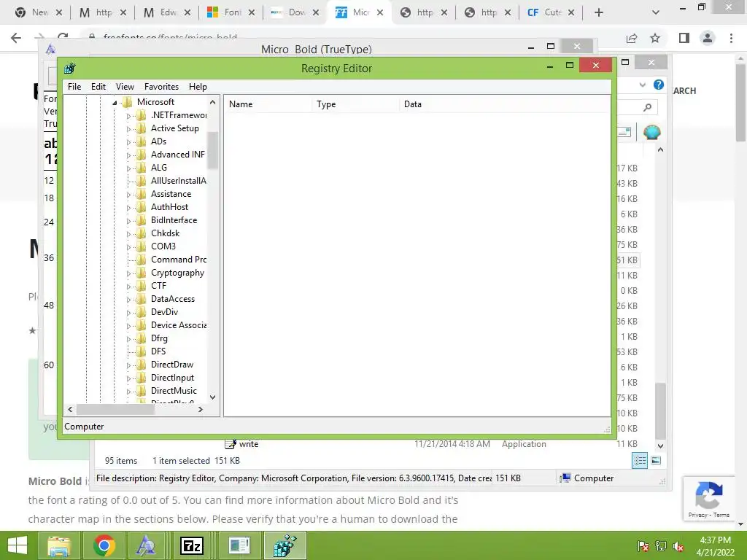Switch Explorer to details view icon
747x560 pixels.
640,461
